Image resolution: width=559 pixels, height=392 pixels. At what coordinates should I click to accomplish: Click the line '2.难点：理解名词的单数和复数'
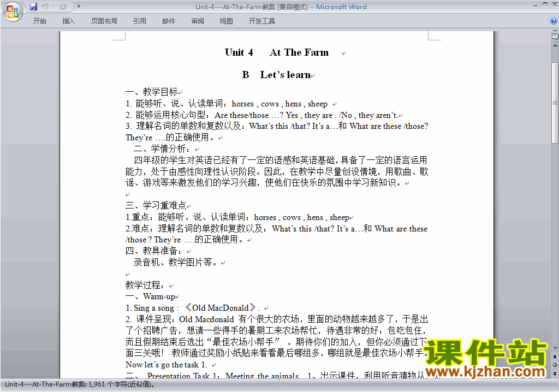tap(276, 229)
